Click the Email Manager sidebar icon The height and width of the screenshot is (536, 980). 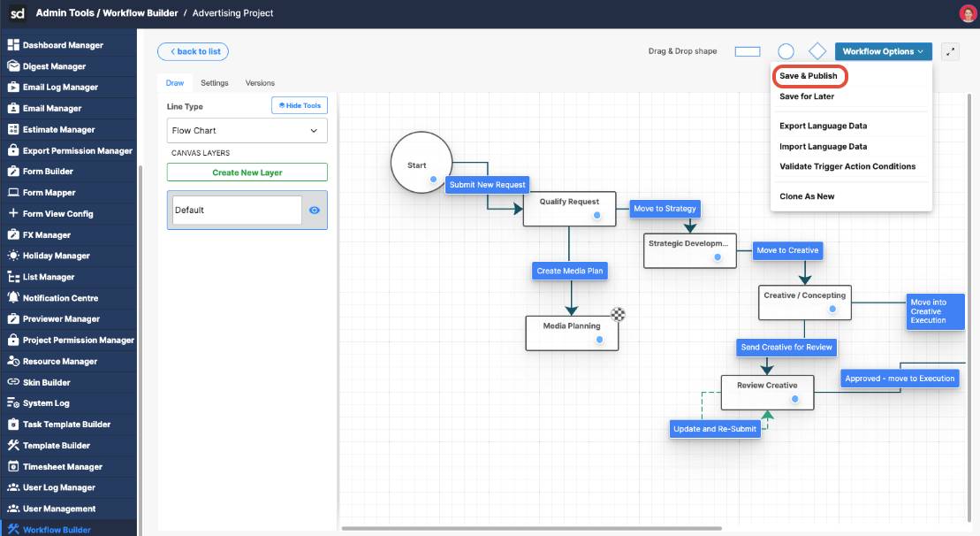point(13,108)
